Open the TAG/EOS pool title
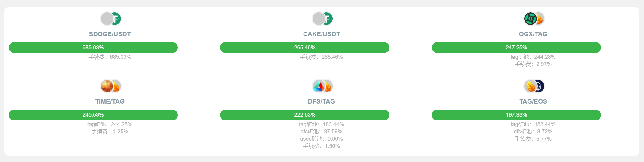 coord(533,101)
